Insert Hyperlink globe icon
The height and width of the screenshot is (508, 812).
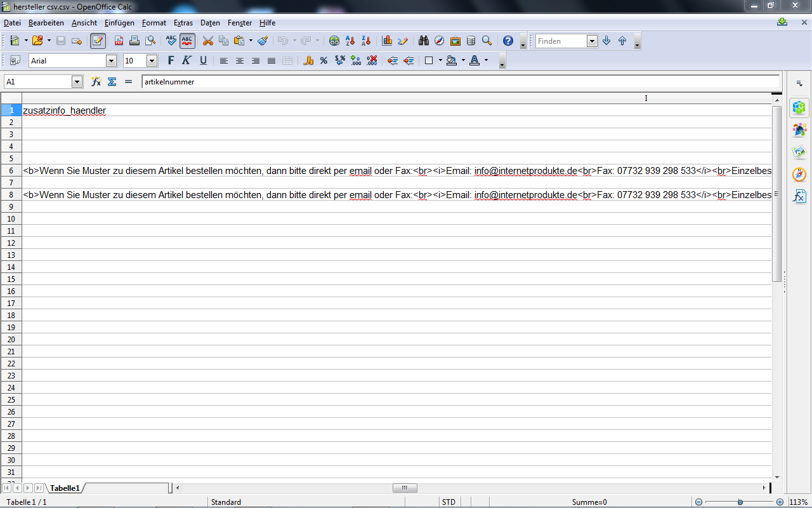(334, 41)
